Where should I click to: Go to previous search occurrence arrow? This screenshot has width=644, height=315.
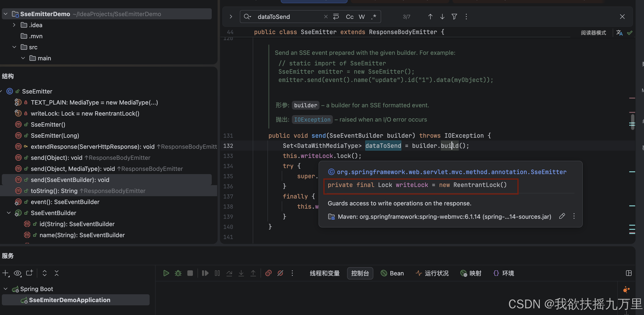click(x=430, y=17)
